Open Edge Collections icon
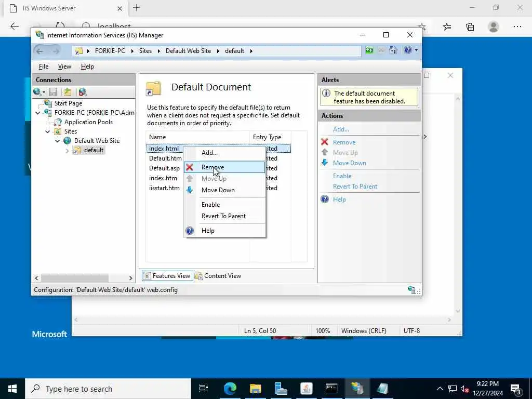532x399 pixels. click(470, 27)
